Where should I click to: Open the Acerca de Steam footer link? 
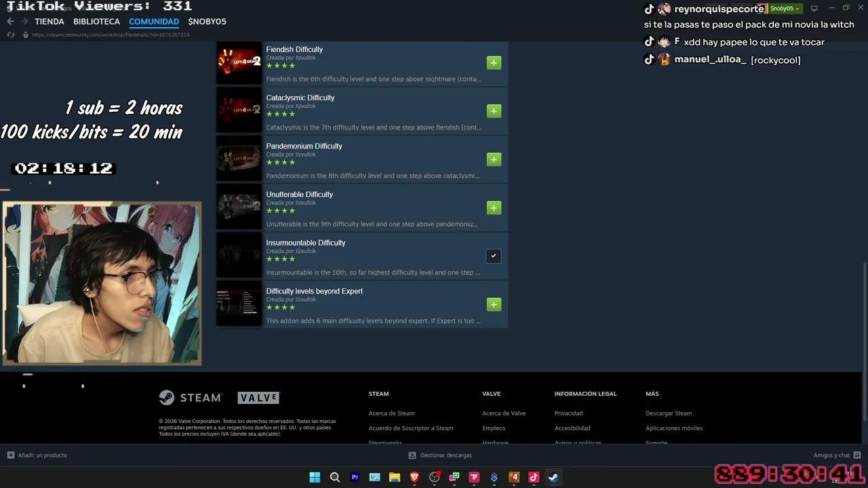click(x=391, y=413)
